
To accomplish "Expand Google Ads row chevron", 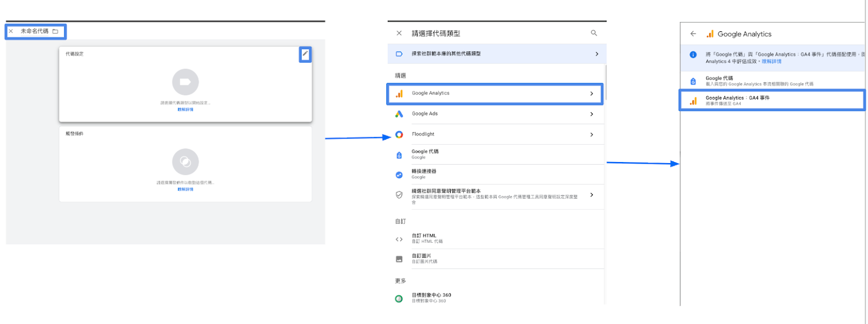I will [592, 114].
